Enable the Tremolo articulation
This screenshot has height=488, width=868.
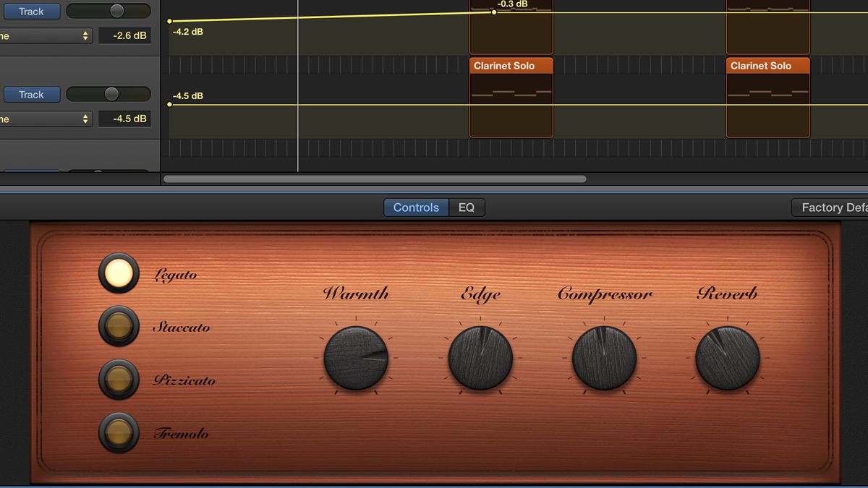pos(118,434)
